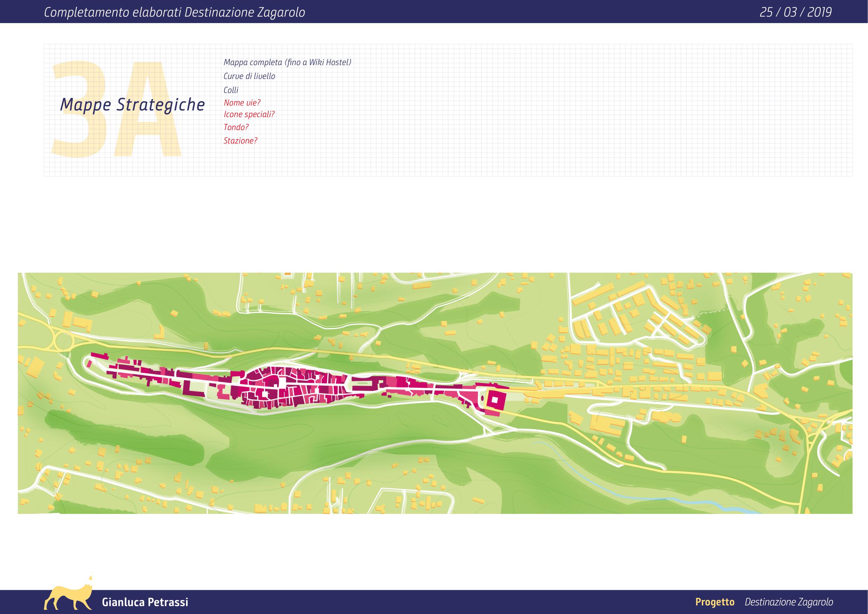Click the red 'Nome vie?' note

[242, 103]
